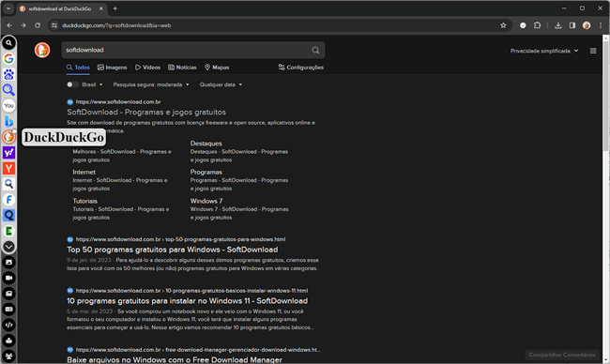Select the Qwant Q icon in sidebar

point(8,215)
